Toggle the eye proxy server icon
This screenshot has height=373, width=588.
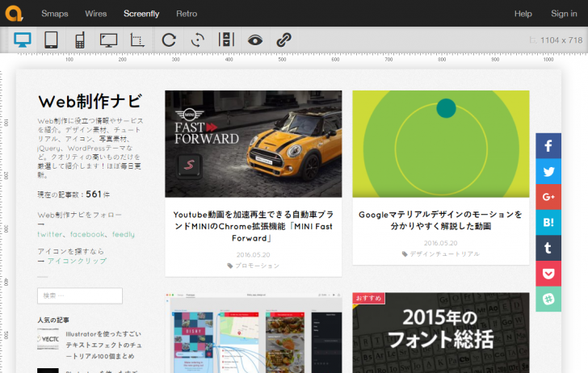tap(255, 40)
